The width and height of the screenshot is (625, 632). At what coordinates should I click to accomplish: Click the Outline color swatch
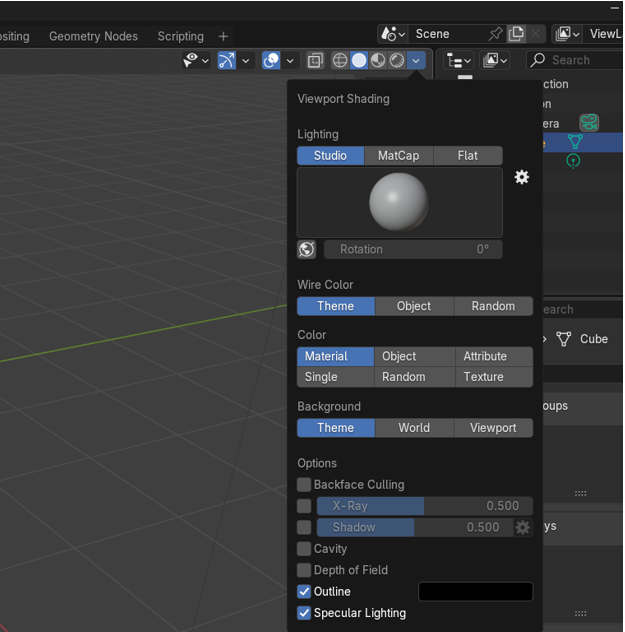pos(475,592)
